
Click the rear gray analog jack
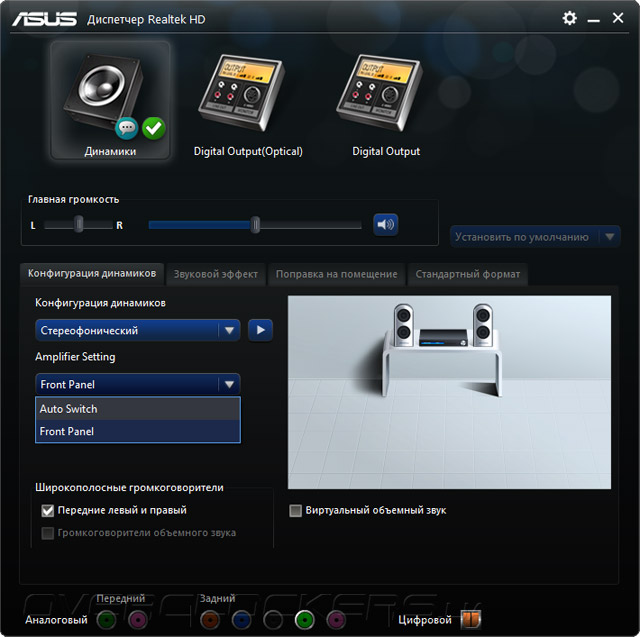tap(273, 620)
